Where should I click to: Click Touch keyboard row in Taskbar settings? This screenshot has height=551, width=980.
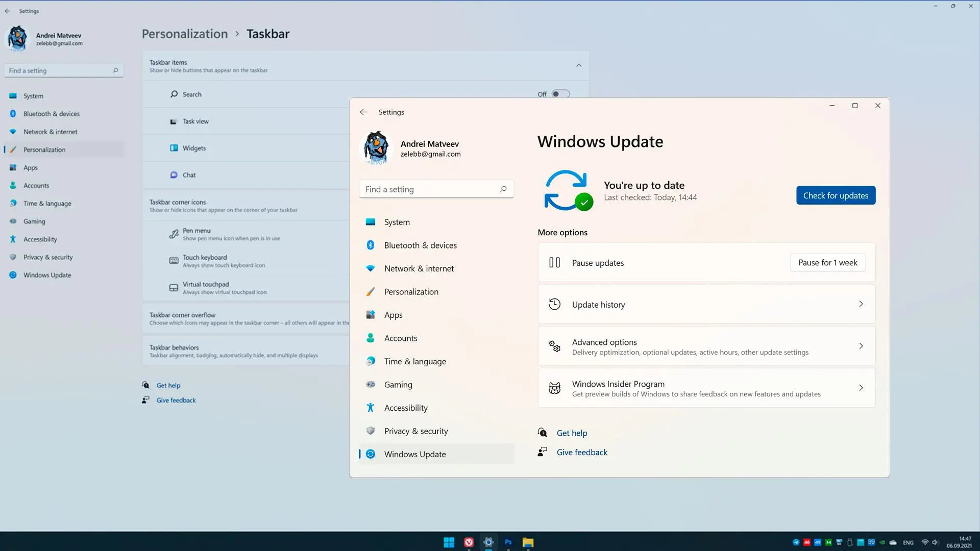tap(246, 261)
